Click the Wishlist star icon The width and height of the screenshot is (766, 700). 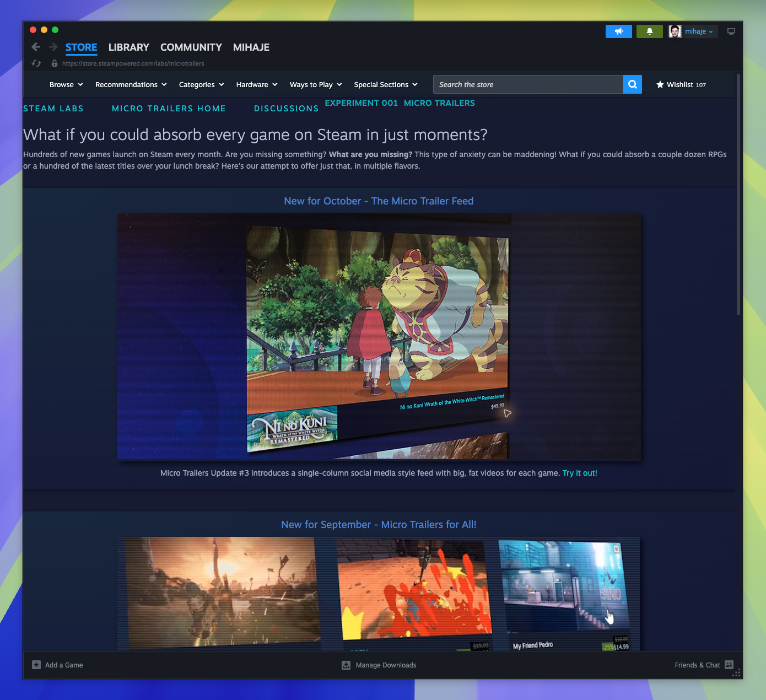point(660,84)
